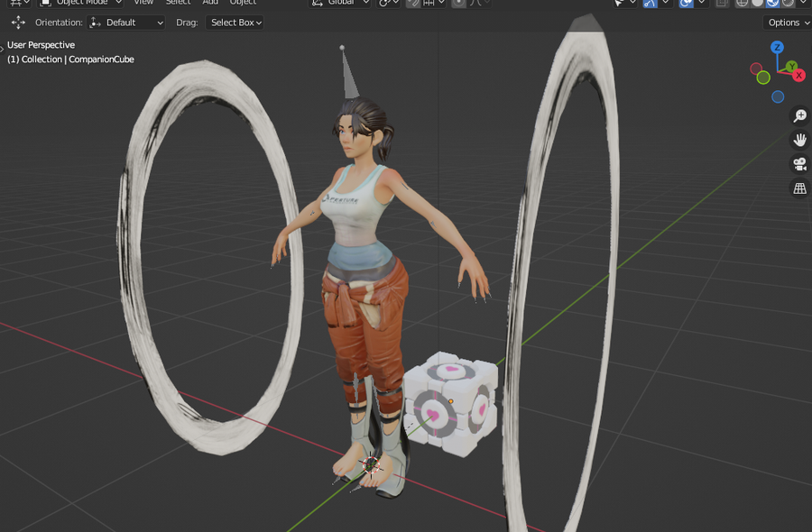Click the negative Z axis circle on gizmo

pos(778,96)
